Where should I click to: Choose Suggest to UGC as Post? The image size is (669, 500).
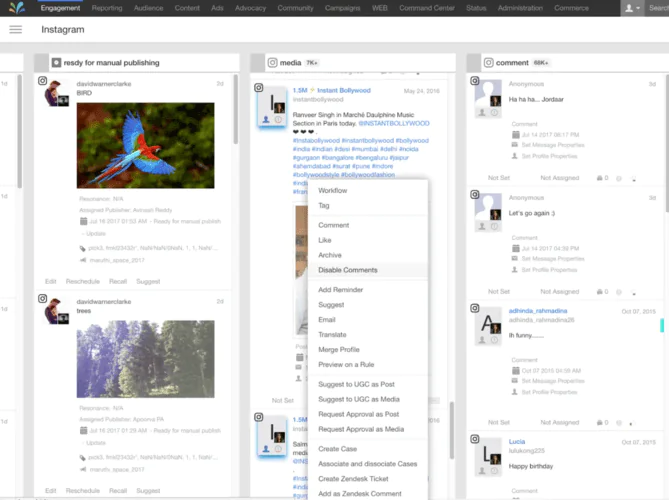(367, 384)
